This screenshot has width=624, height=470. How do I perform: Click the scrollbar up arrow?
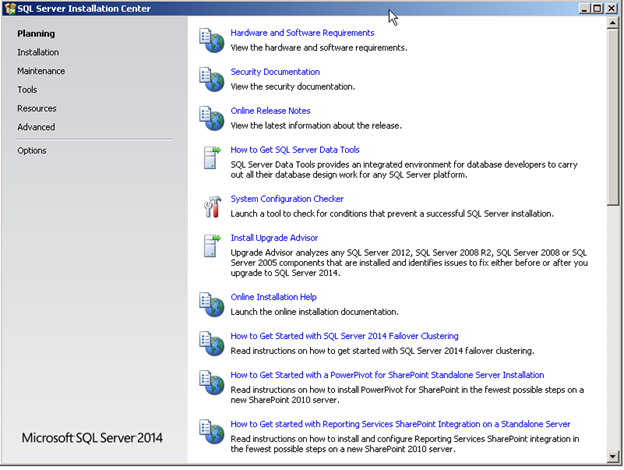(612, 23)
